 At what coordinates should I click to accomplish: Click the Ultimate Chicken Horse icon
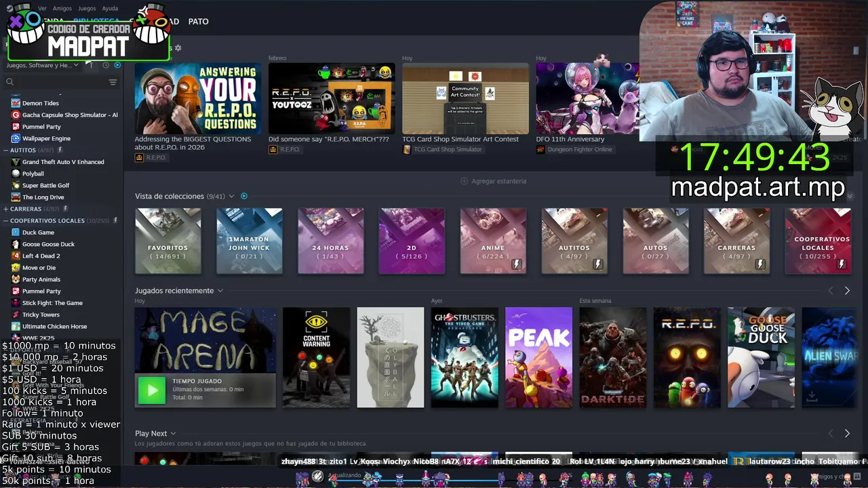(16, 326)
